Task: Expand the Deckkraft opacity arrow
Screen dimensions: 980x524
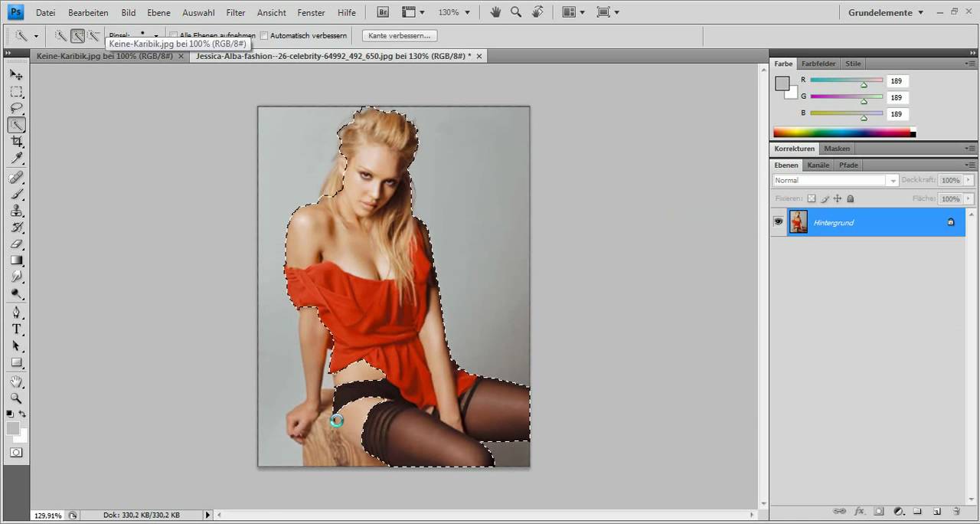Action: [x=969, y=180]
